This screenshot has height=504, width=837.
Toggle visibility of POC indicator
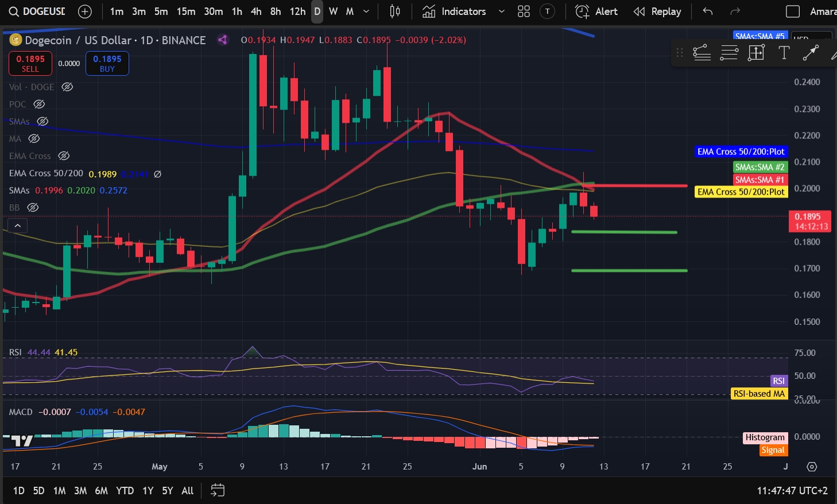pos(39,104)
